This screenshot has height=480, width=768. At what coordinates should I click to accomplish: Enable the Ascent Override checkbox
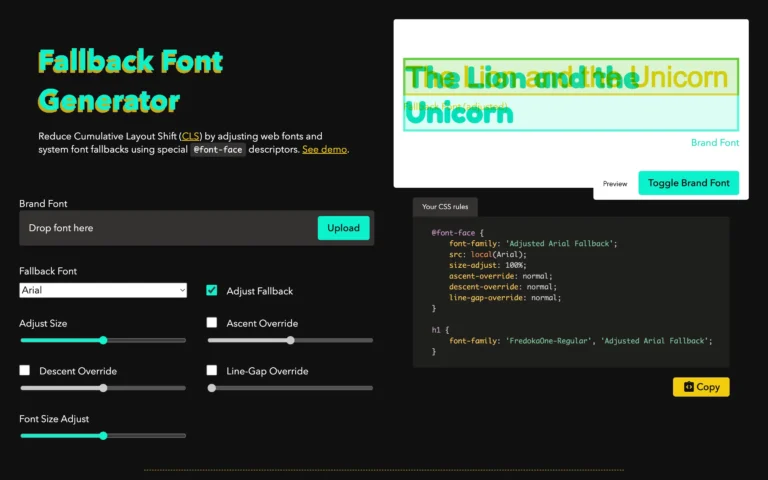coord(212,322)
